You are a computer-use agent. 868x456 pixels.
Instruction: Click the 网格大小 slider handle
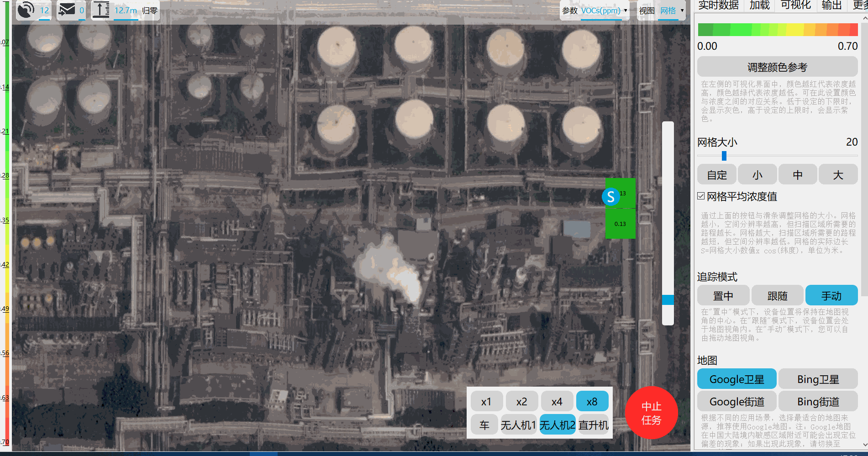click(x=724, y=156)
